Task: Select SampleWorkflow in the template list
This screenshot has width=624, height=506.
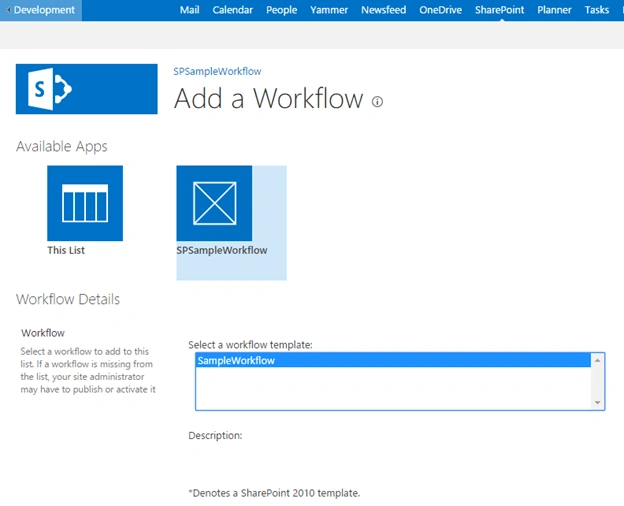Action: coord(393,360)
